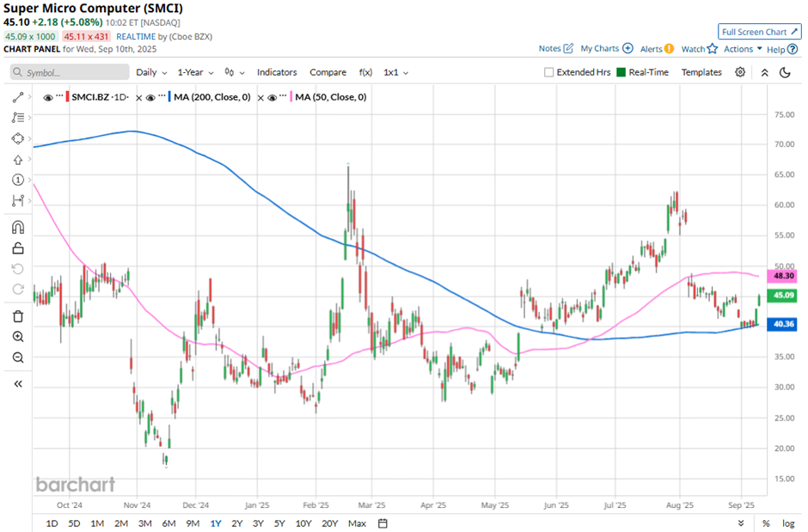Open the Templates menu
808x532 pixels.
pyautogui.click(x=701, y=72)
